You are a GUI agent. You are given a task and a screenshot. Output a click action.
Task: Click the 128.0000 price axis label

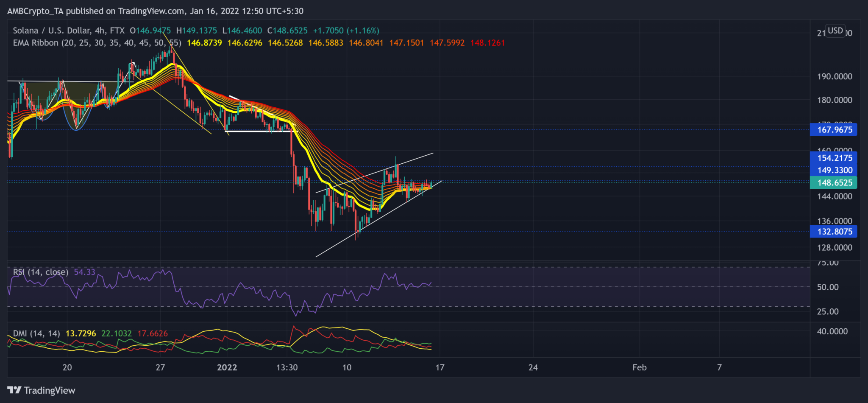click(835, 248)
